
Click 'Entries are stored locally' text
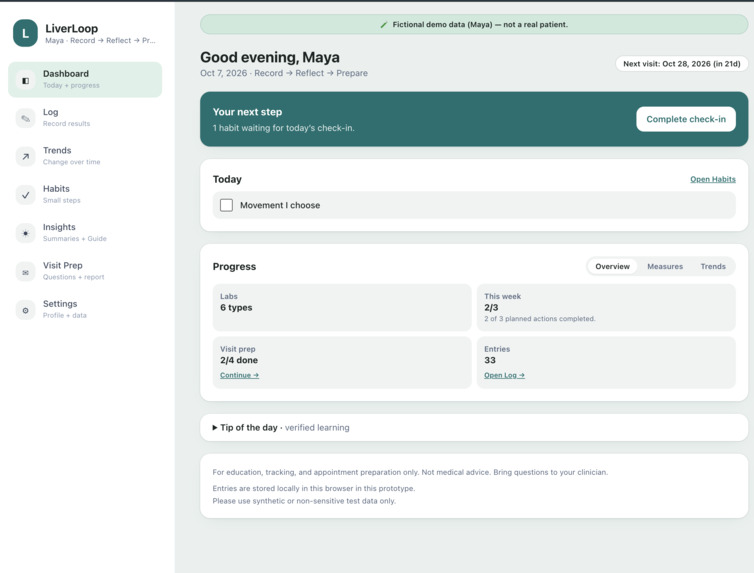pyautogui.click(x=314, y=488)
